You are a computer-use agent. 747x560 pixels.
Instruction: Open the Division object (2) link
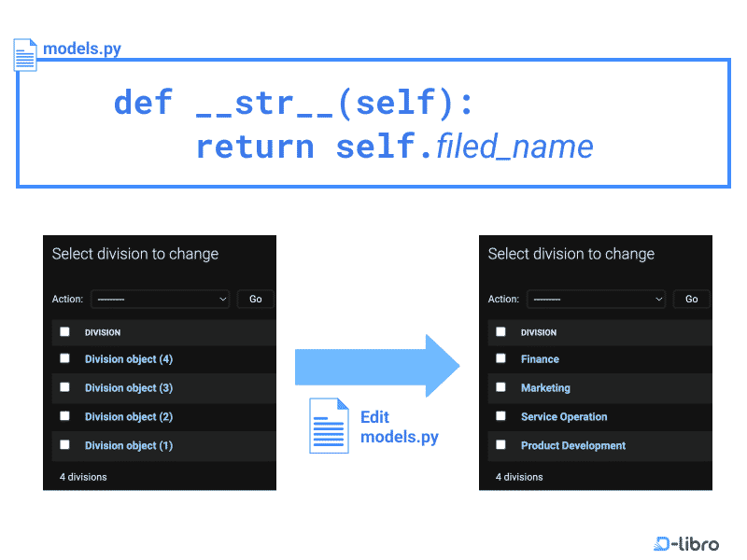click(x=128, y=416)
